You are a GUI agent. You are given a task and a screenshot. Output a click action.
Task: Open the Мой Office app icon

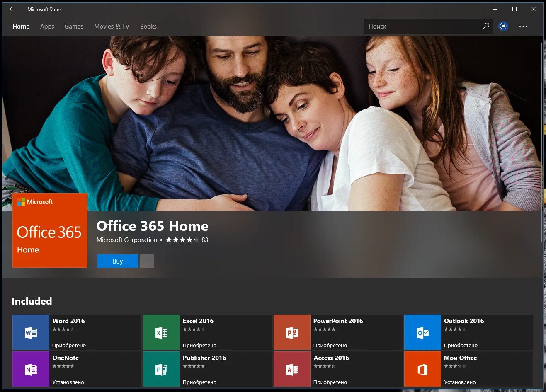(422, 369)
